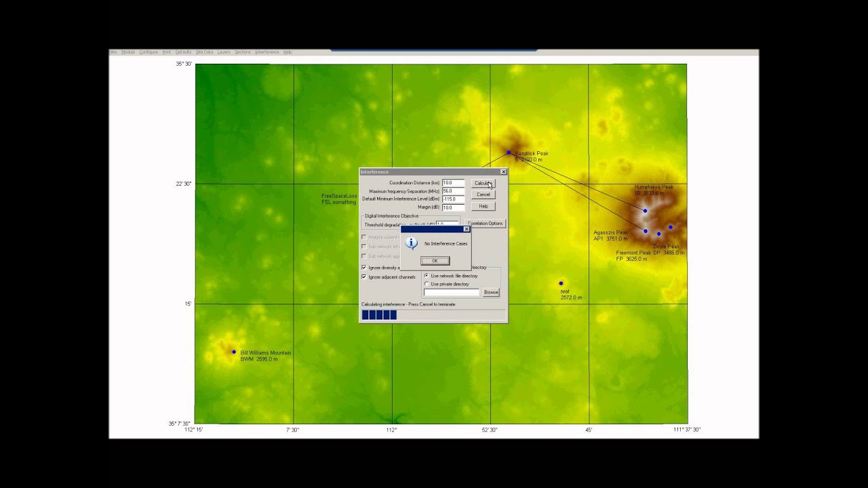Image resolution: width=868 pixels, height=488 pixels.
Task: Click the Margin (dB) field
Action: pos(453,207)
